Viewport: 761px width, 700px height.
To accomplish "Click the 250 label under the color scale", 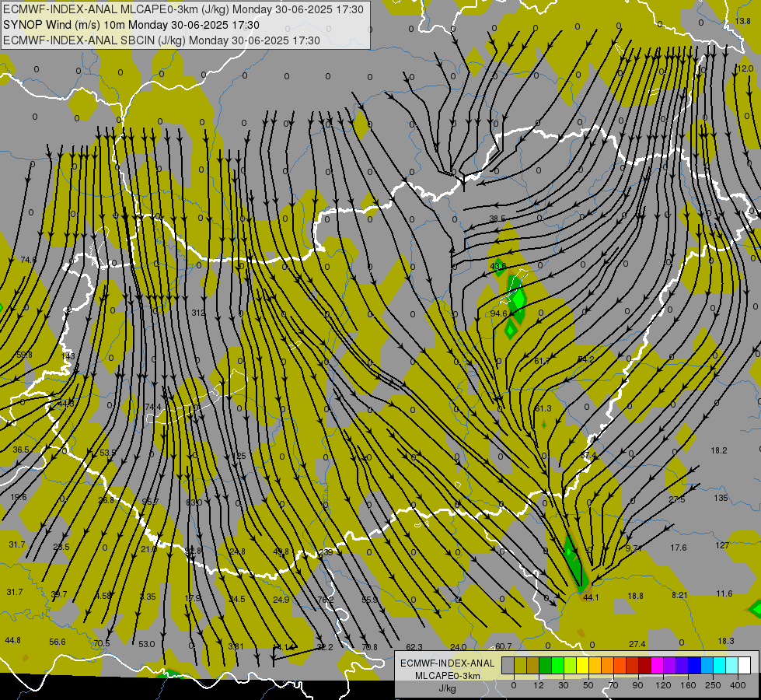I will point(713,685).
